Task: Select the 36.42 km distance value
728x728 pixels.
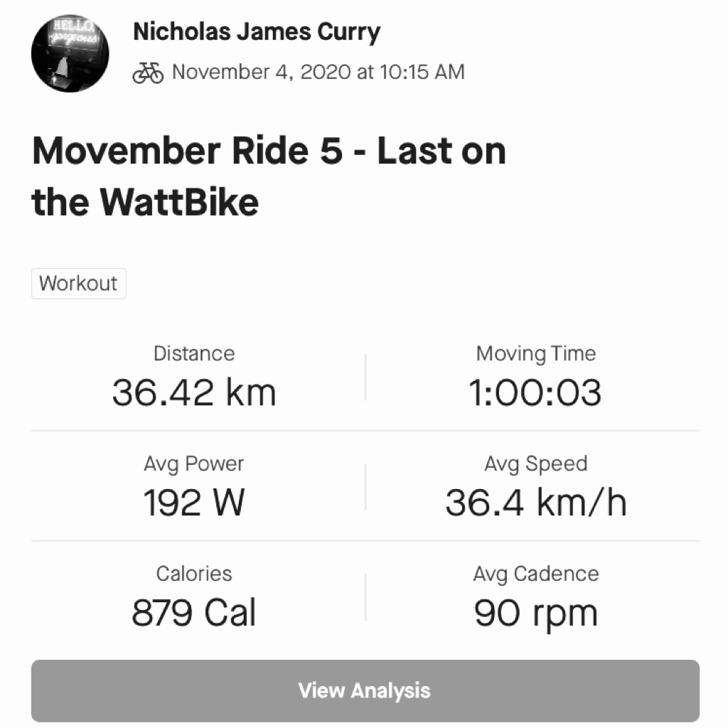Action: pyautogui.click(x=194, y=392)
